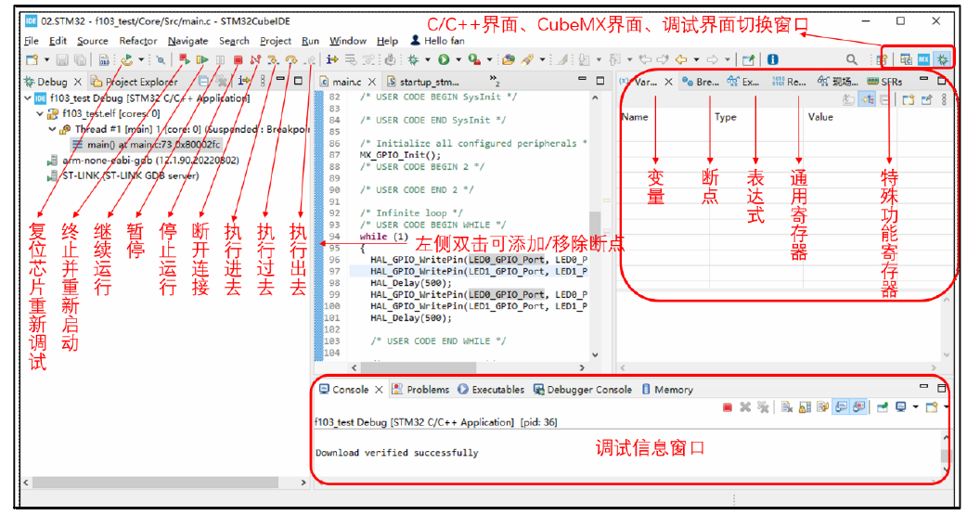Click the Reset chip and restart debug icon
The width and height of the screenshot is (980, 515).
click(126, 60)
